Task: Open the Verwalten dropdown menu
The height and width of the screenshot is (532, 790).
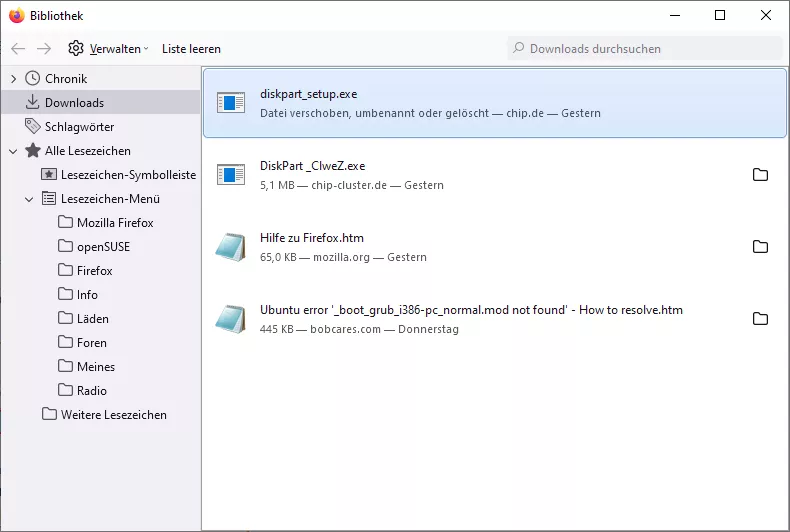Action: (118, 49)
